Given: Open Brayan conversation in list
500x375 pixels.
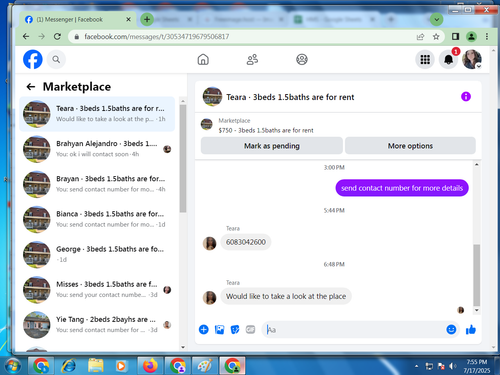Looking at the screenshot, I should (x=97, y=184).
